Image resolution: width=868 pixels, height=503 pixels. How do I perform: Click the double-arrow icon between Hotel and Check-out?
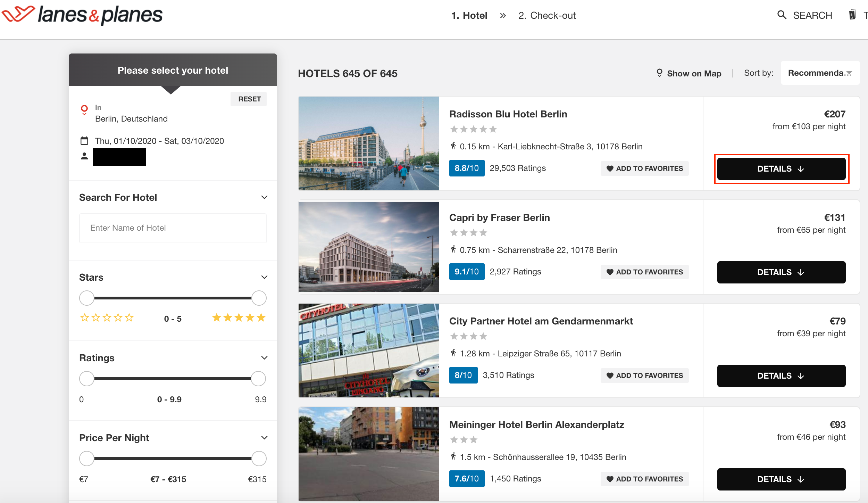coord(503,16)
